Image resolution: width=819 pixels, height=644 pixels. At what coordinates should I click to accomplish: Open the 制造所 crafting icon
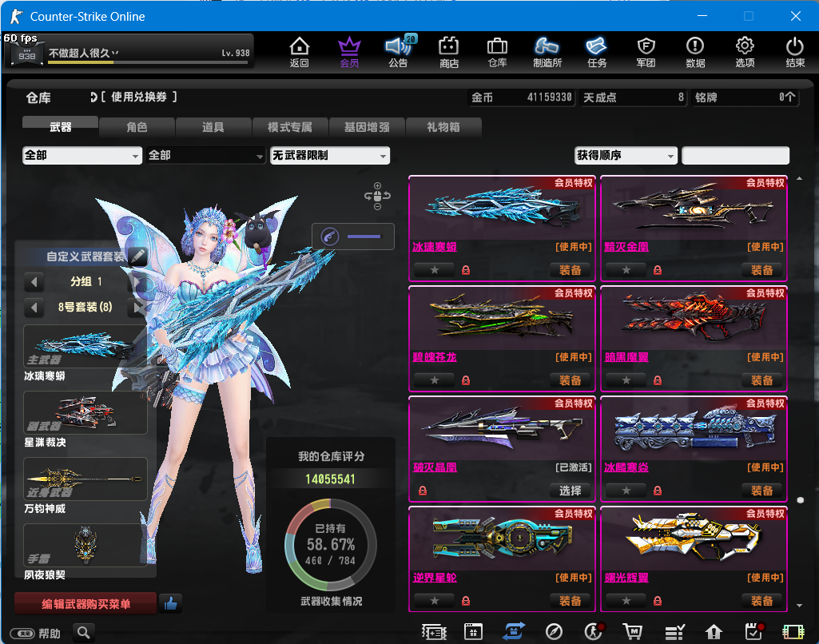(x=547, y=52)
